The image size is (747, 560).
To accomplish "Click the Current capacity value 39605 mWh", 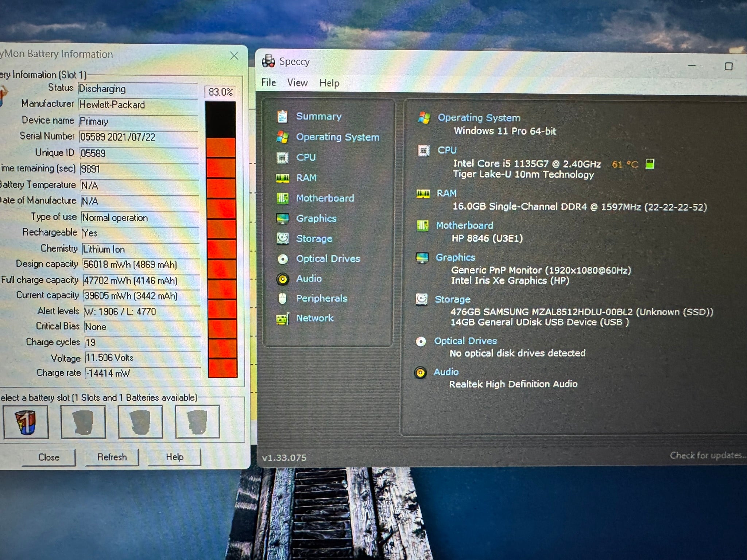I will click(142, 296).
